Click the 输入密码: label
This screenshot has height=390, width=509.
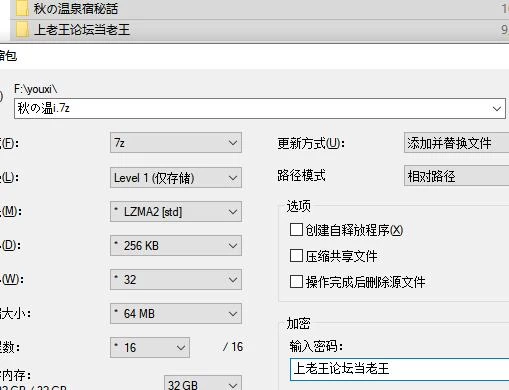316,346
